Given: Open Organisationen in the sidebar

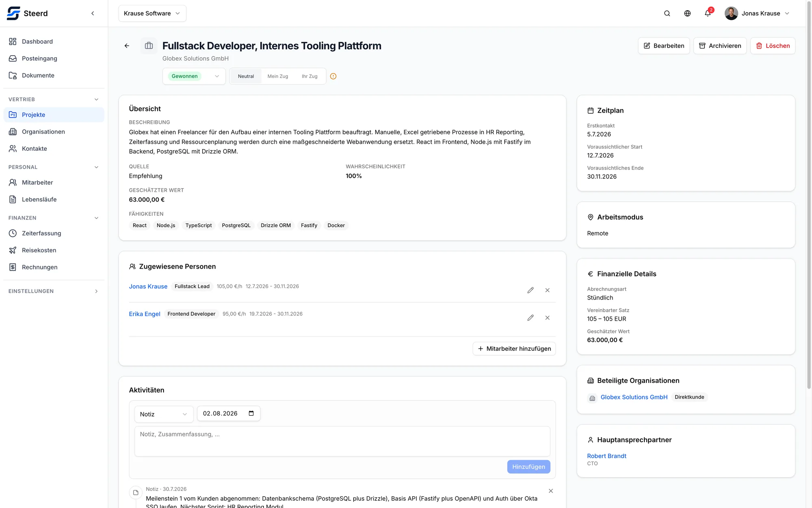Looking at the screenshot, I should pos(54,132).
